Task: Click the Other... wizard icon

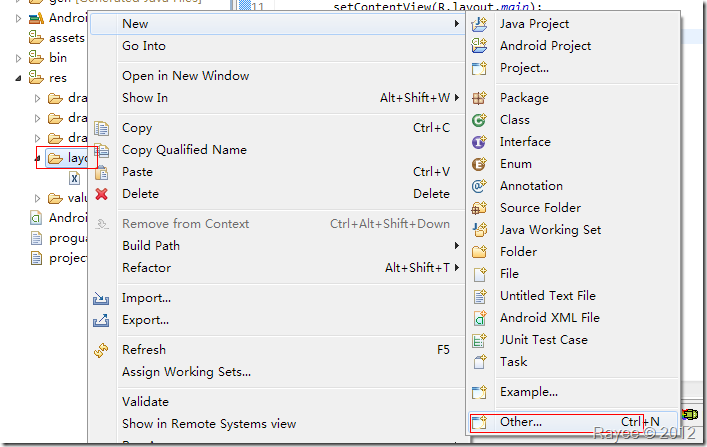Action: (x=479, y=422)
